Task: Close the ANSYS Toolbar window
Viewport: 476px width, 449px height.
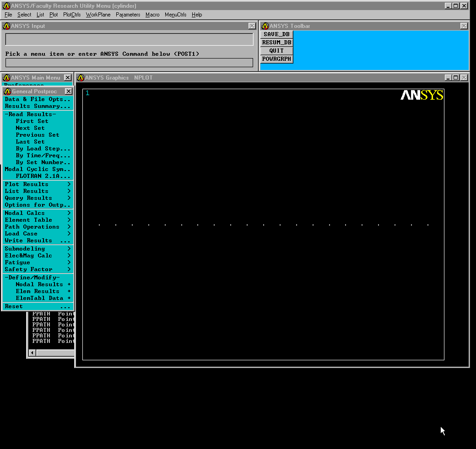Action: (x=464, y=26)
